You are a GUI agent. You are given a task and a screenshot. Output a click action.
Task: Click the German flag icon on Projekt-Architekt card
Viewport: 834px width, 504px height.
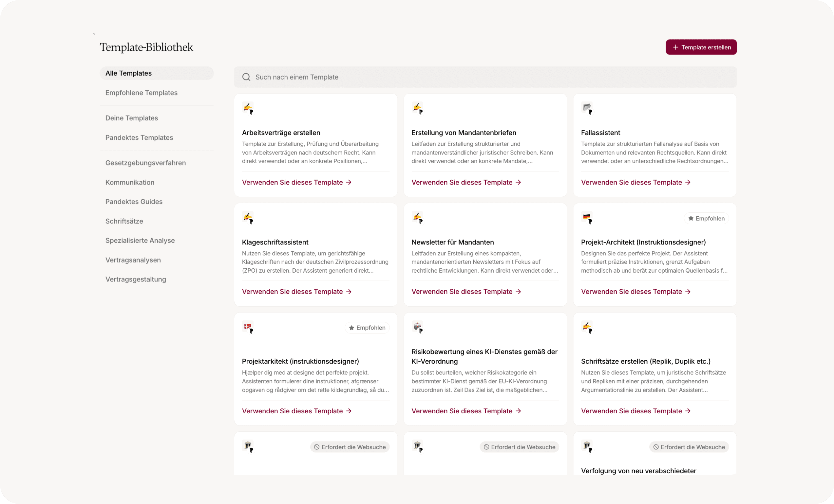click(587, 218)
